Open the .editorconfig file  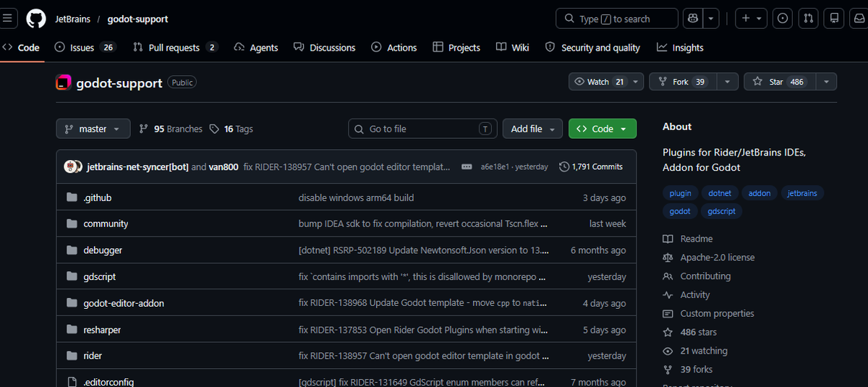[109, 382]
